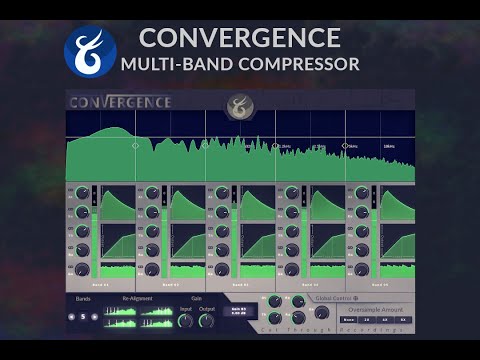The image size is (480, 360).
Task: Click the Band 01 level meter
Action: tap(94, 232)
